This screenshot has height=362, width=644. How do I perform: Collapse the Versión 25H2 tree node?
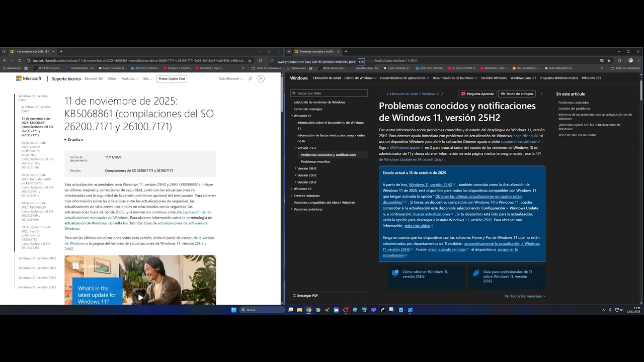point(296,148)
